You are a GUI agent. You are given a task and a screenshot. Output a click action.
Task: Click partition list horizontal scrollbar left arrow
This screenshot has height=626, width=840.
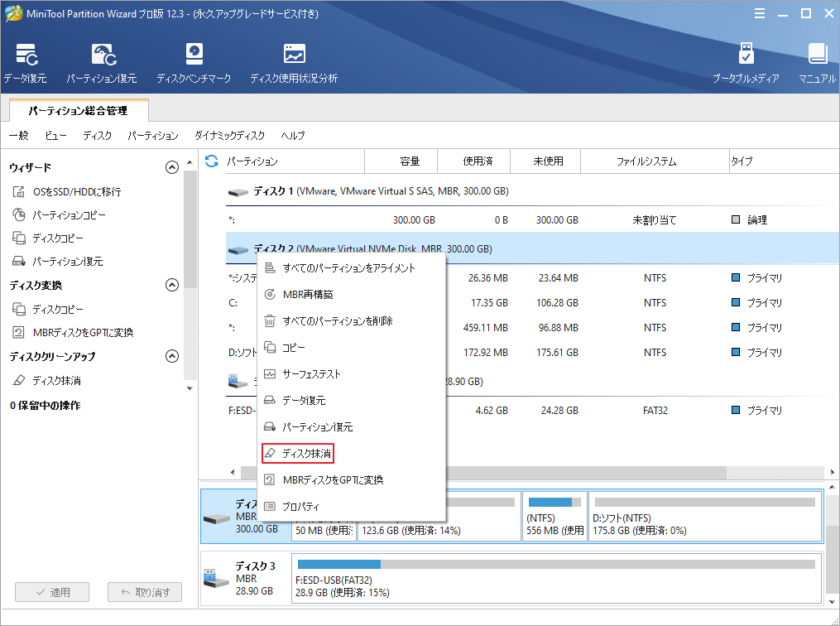click(233, 472)
